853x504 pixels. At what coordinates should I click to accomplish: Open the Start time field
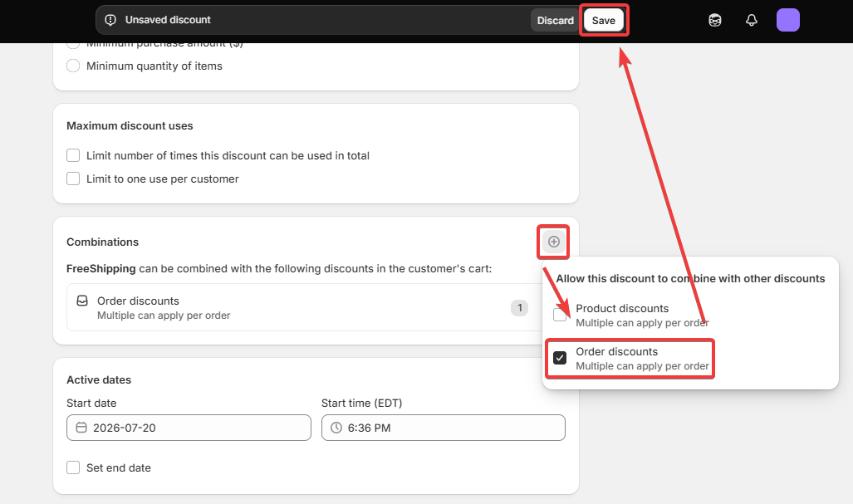click(x=444, y=428)
